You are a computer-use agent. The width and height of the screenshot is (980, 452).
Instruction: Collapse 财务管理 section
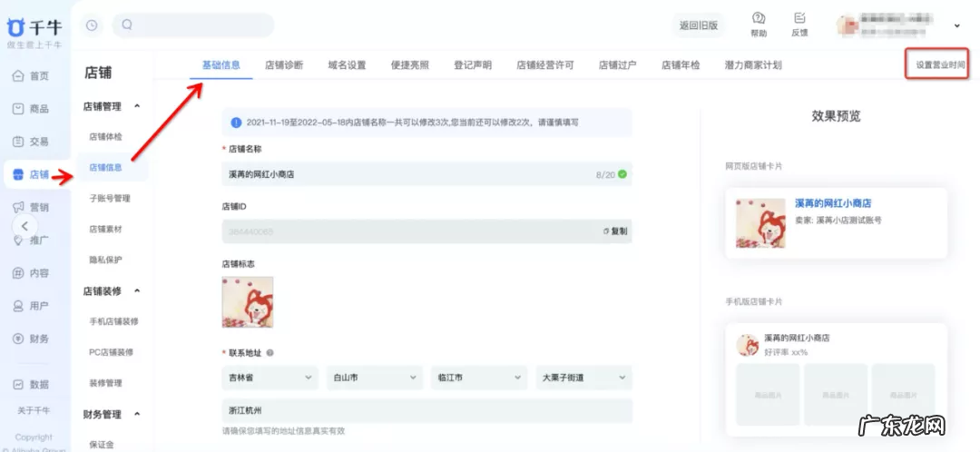138,414
